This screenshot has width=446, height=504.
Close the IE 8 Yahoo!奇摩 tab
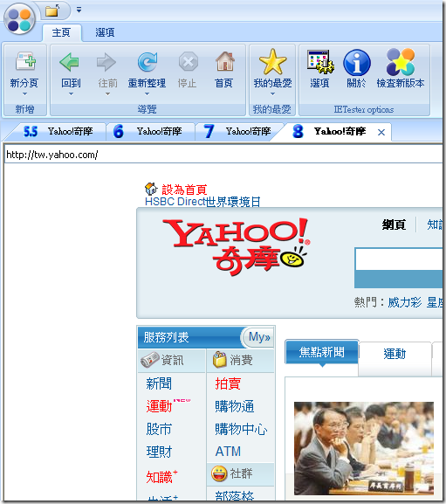click(x=381, y=132)
